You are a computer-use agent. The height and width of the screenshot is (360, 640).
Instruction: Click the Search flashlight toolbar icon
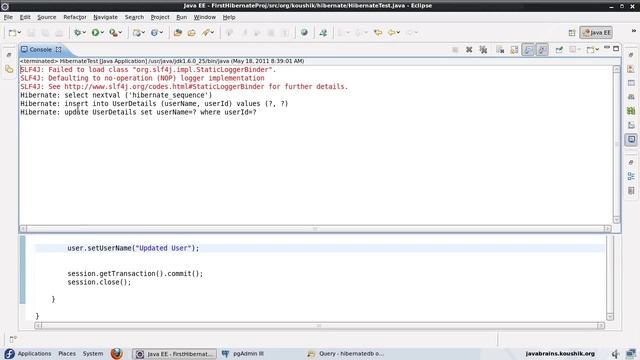pos(206,33)
